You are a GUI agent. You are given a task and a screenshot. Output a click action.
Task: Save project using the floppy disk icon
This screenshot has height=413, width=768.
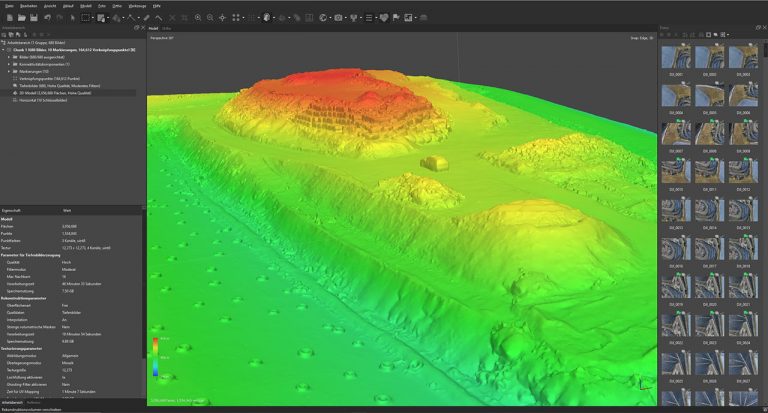(33, 18)
